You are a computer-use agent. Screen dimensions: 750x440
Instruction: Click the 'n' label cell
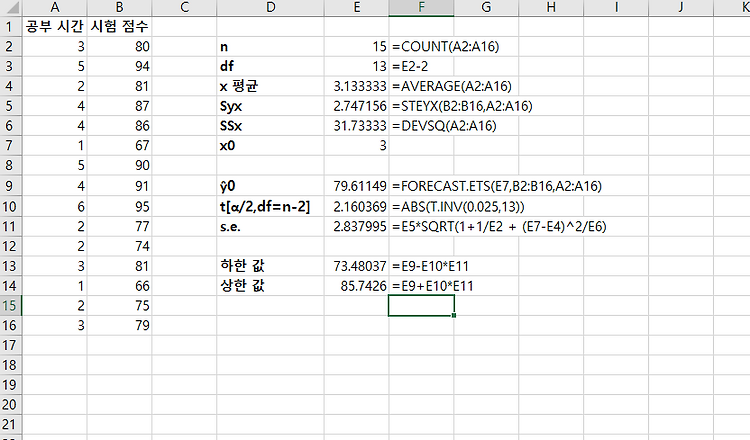(x=270, y=46)
